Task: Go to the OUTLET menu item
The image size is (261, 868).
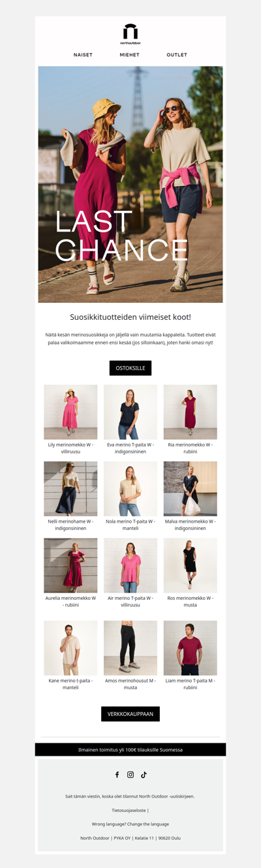Action: coord(177,55)
